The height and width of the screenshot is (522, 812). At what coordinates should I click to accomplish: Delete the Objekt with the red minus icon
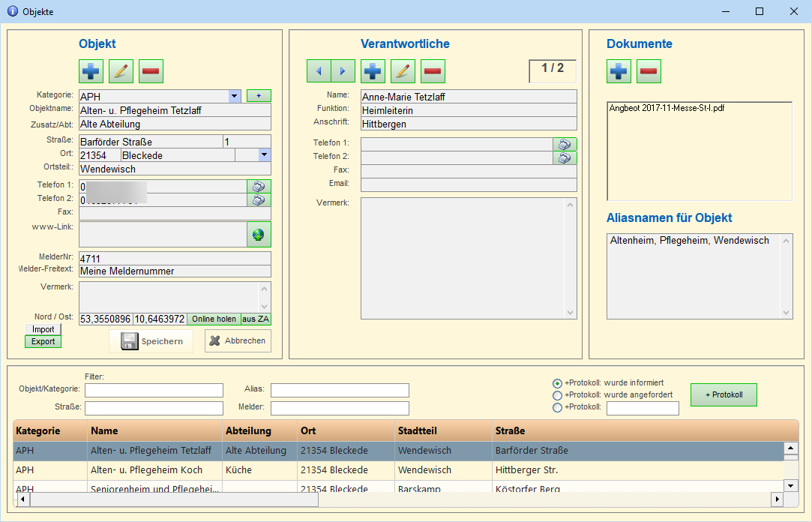click(x=151, y=71)
